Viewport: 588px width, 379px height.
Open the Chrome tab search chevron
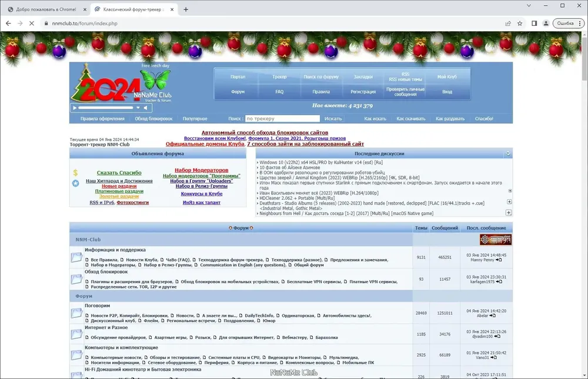pos(529,6)
